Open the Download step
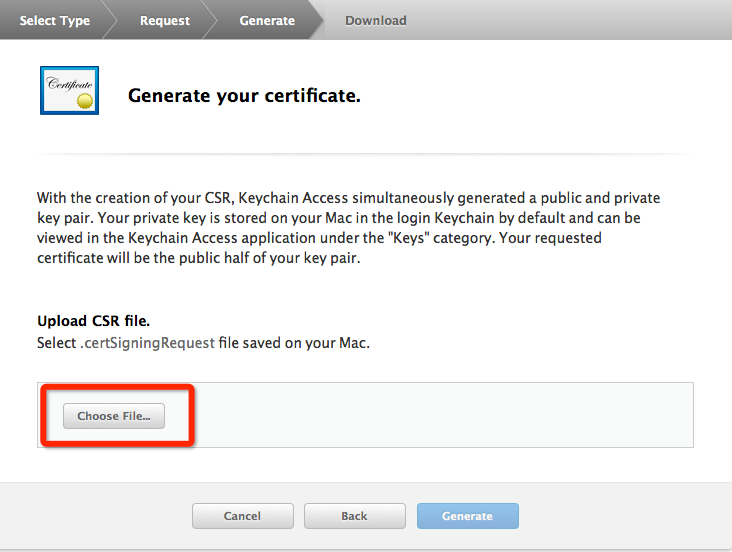 [375, 21]
